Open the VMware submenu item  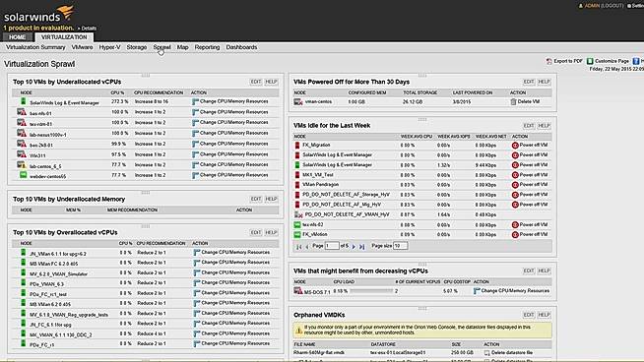point(82,47)
